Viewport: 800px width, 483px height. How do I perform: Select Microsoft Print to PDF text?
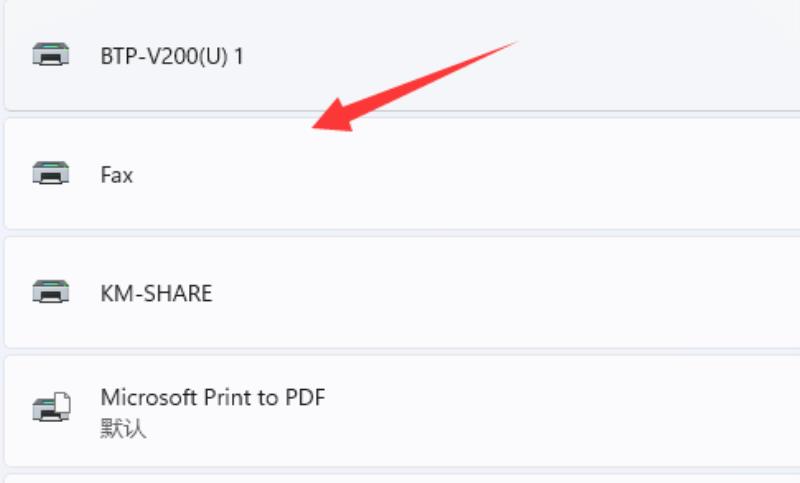pos(213,397)
